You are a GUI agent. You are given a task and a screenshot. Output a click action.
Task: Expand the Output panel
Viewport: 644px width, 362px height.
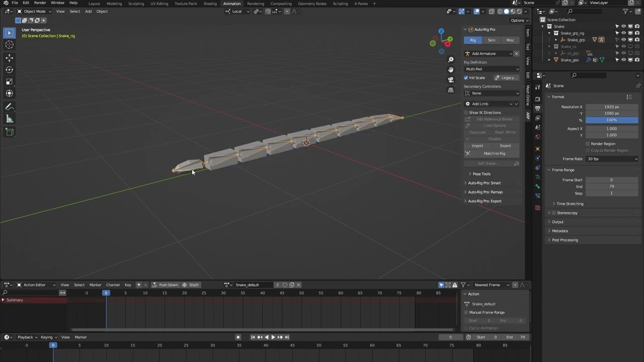click(x=557, y=222)
